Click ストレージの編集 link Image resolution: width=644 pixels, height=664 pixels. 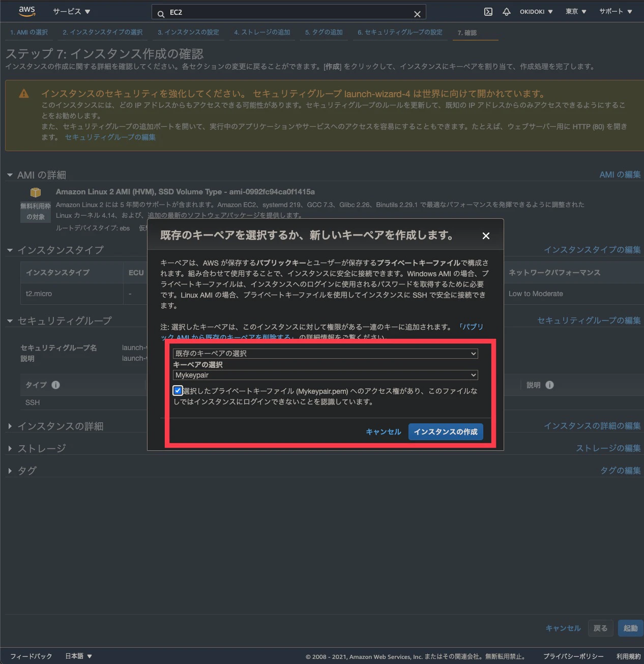[x=608, y=448]
